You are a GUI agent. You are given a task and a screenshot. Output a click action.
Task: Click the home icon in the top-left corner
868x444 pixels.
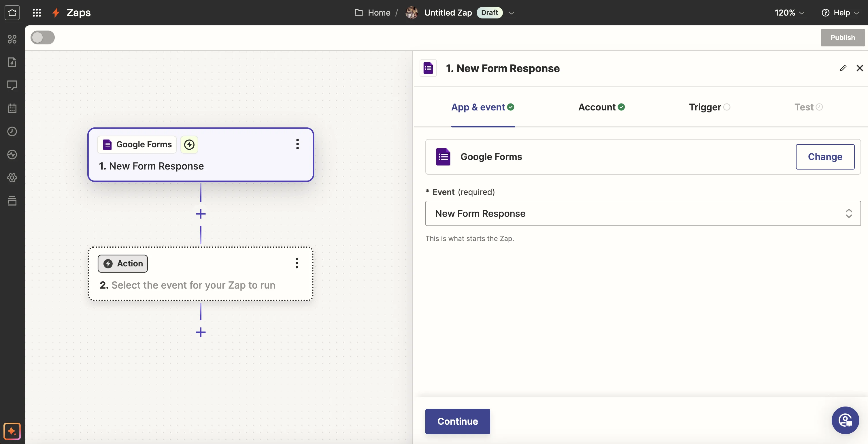12,13
